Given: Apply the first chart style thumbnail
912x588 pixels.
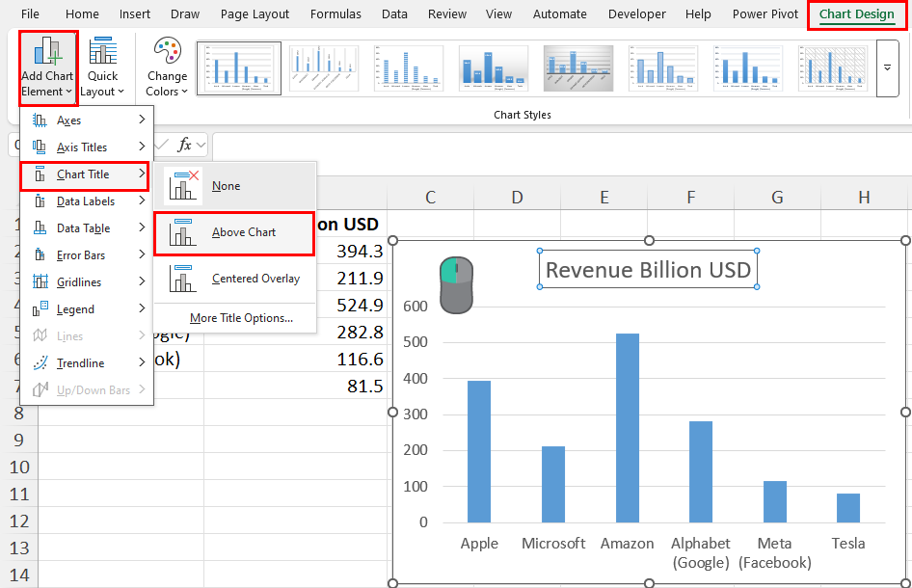Looking at the screenshot, I should 239,68.
